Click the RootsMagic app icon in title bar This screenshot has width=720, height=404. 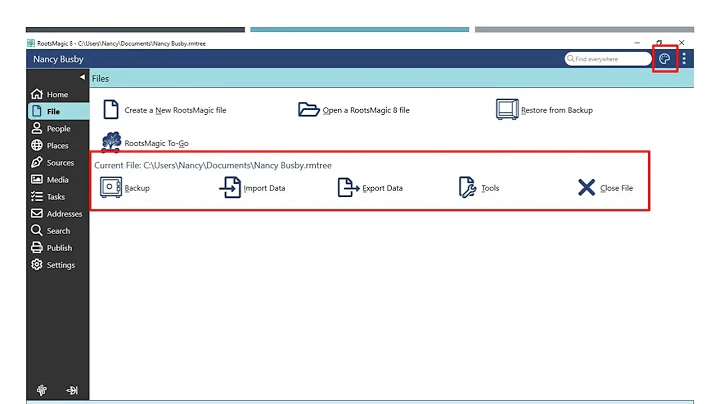coord(31,43)
